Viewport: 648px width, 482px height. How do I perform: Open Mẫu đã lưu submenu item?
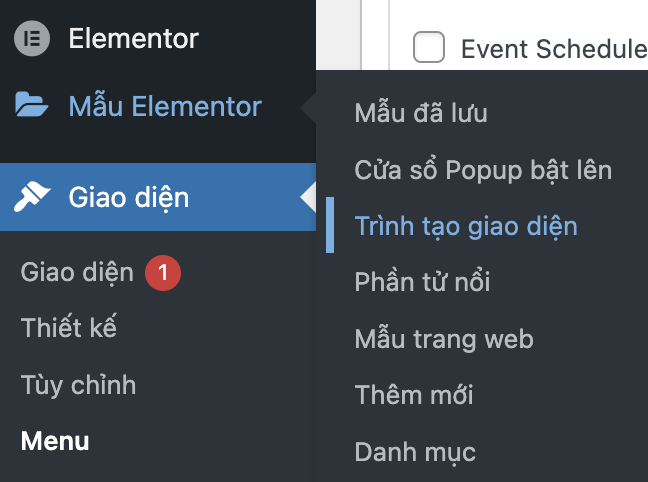(x=421, y=113)
